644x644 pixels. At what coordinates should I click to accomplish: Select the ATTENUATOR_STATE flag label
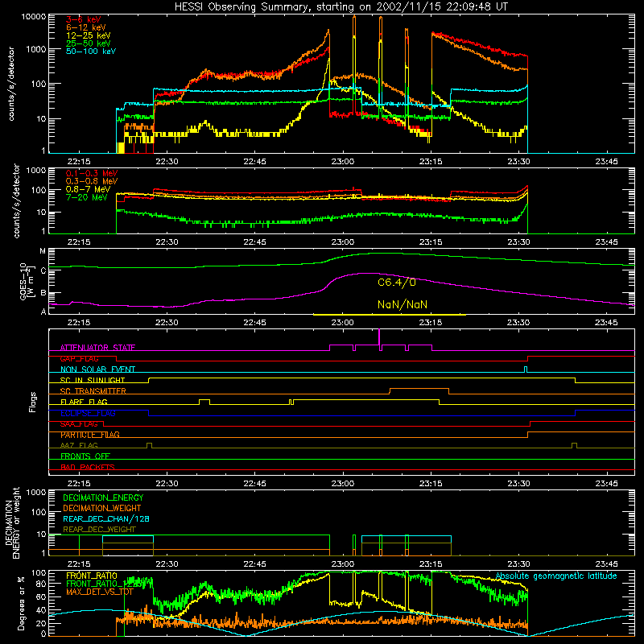[97, 348]
